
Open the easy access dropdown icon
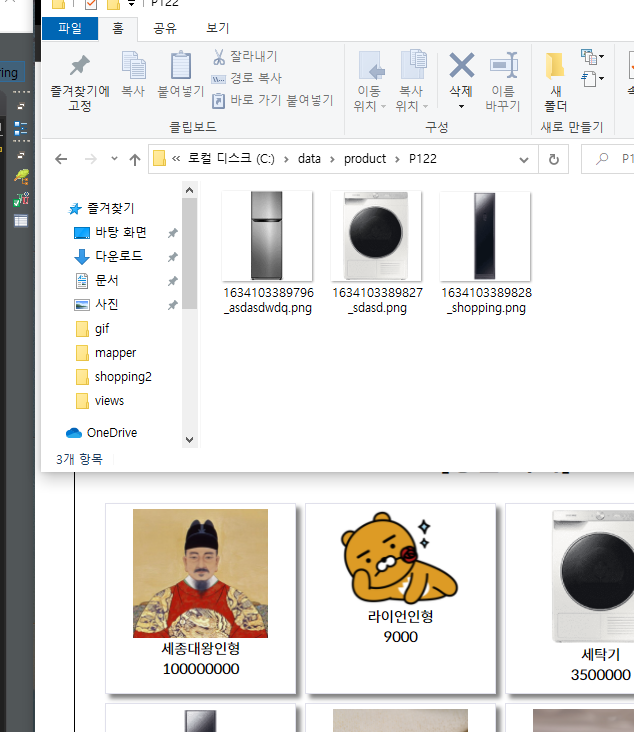(x=592, y=78)
